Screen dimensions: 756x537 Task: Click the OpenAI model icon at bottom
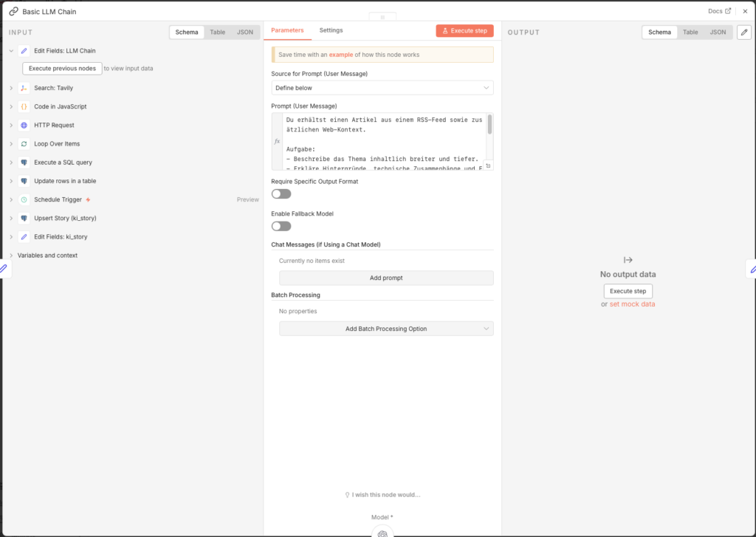(x=382, y=533)
